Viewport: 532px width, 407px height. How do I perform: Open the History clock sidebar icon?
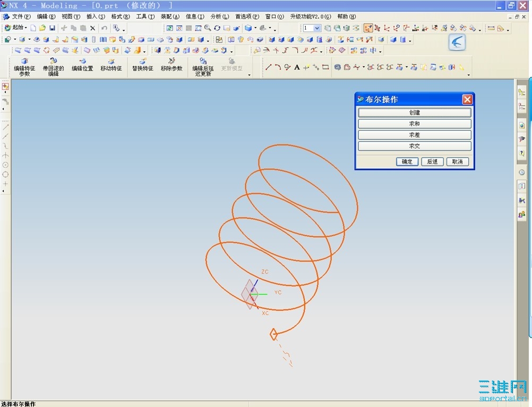coord(521,172)
